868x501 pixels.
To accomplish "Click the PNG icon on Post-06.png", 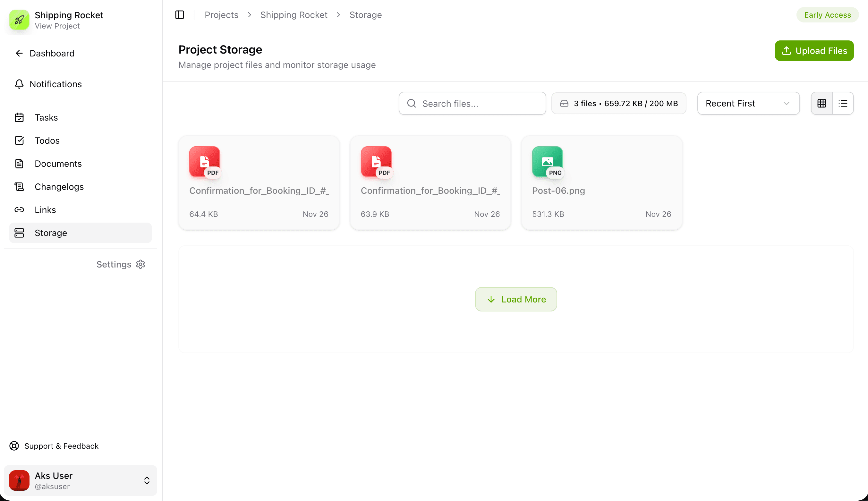I will 547,161.
